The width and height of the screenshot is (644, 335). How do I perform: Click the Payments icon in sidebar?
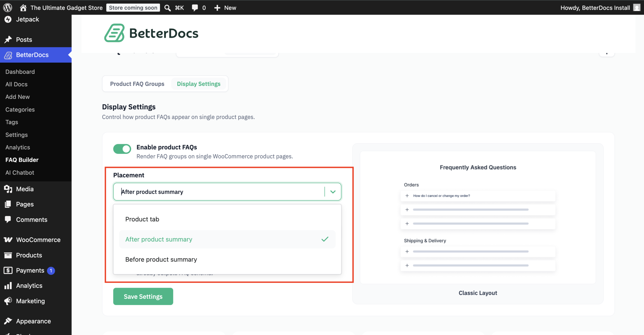pyautogui.click(x=8, y=270)
